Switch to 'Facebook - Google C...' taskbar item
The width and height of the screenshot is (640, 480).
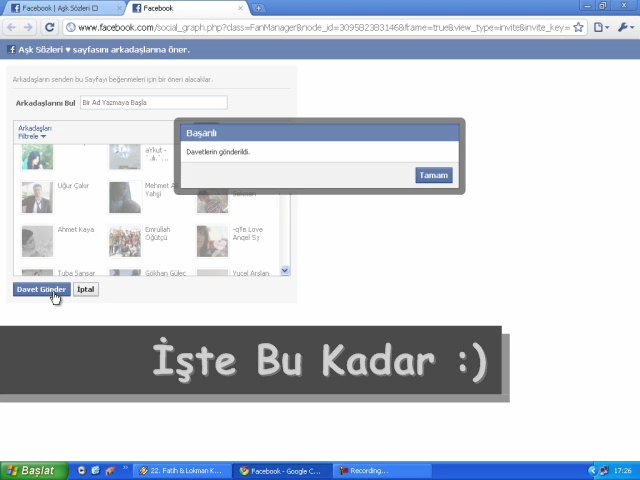coord(282,471)
